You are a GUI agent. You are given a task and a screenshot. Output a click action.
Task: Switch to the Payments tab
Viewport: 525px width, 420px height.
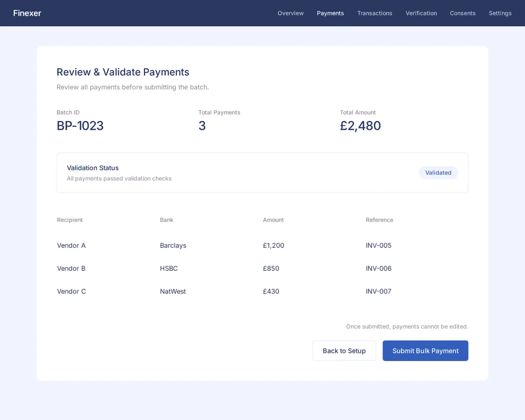330,13
